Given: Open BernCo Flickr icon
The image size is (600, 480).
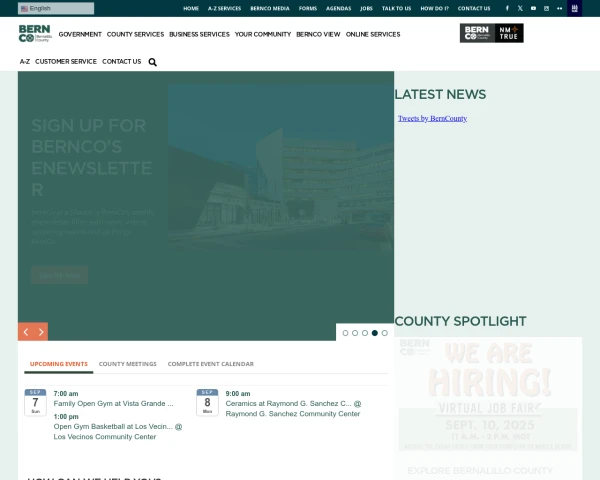Looking at the screenshot, I should pyautogui.click(x=559, y=8).
